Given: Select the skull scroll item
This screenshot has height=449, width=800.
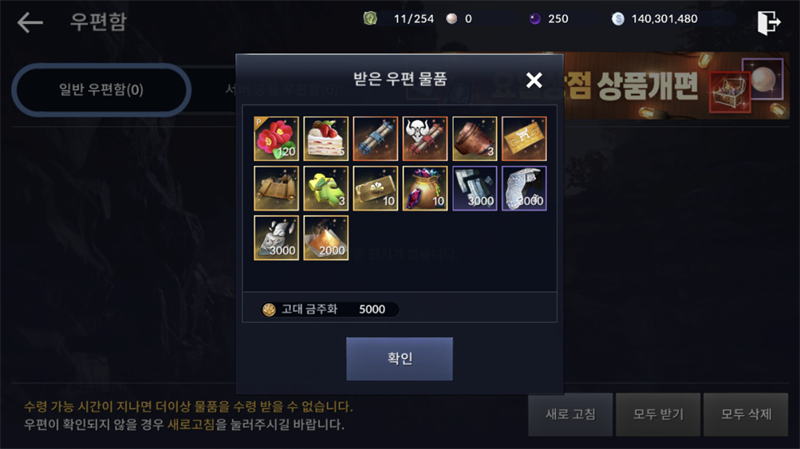Looking at the screenshot, I should 424,138.
